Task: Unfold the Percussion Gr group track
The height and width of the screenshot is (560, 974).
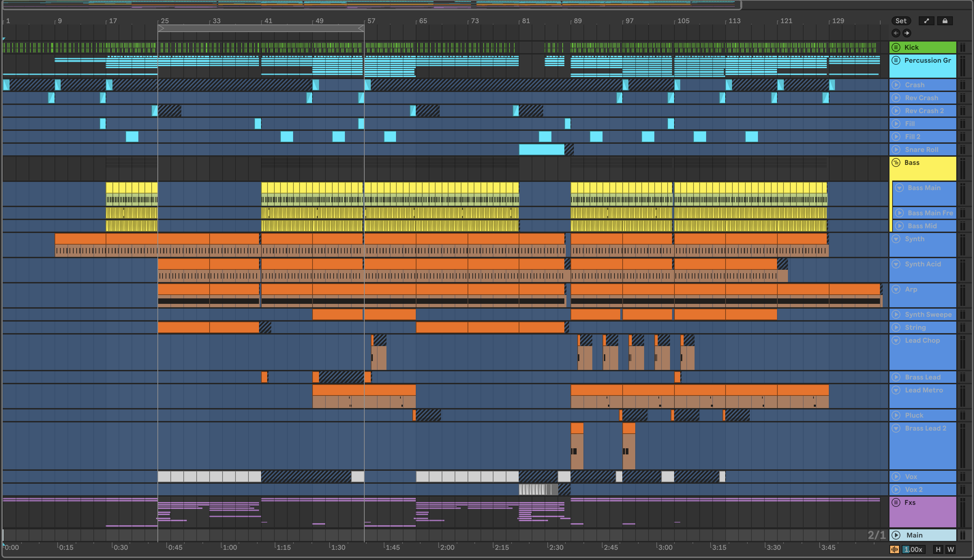Action: [896, 60]
